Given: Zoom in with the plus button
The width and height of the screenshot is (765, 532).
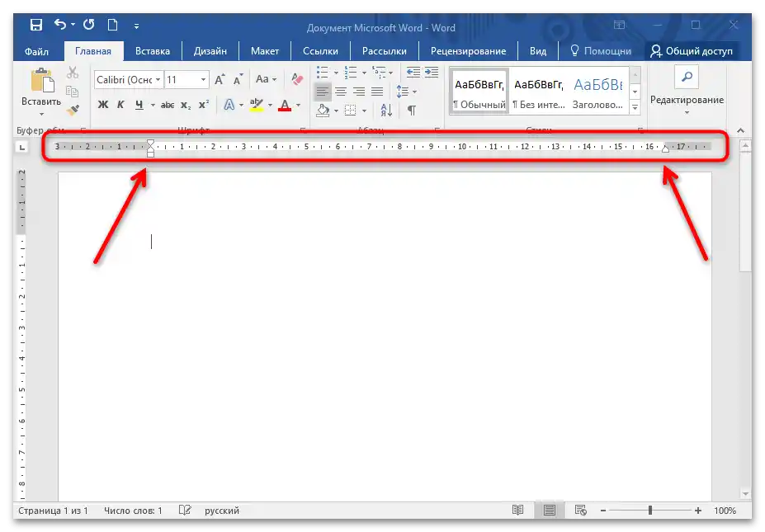Looking at the screenshot, I should coord(698,510).
